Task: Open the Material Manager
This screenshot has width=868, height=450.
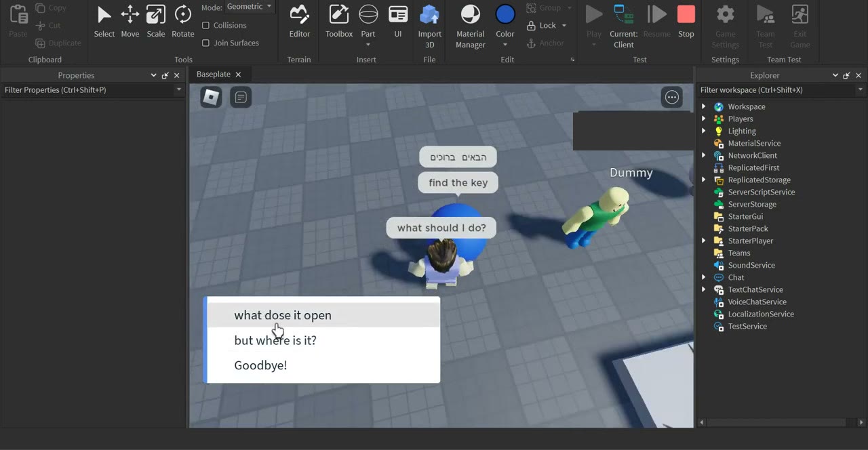Action: (470, 26)
